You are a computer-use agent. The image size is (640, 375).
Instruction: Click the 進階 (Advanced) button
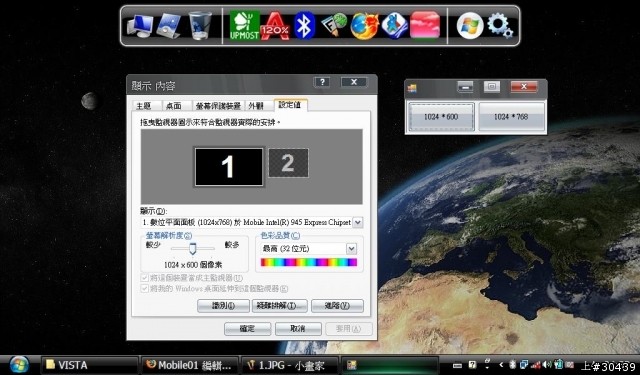point(337,306)
